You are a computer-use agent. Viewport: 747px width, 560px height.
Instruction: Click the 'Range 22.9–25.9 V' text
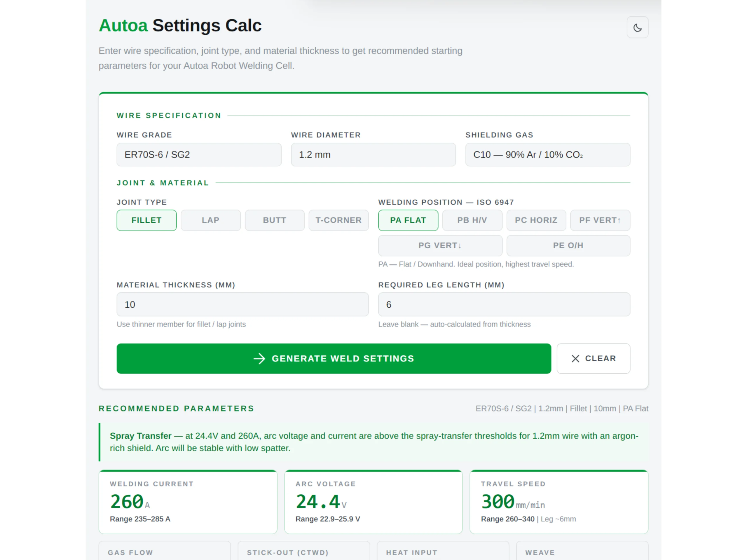[328, 519]
